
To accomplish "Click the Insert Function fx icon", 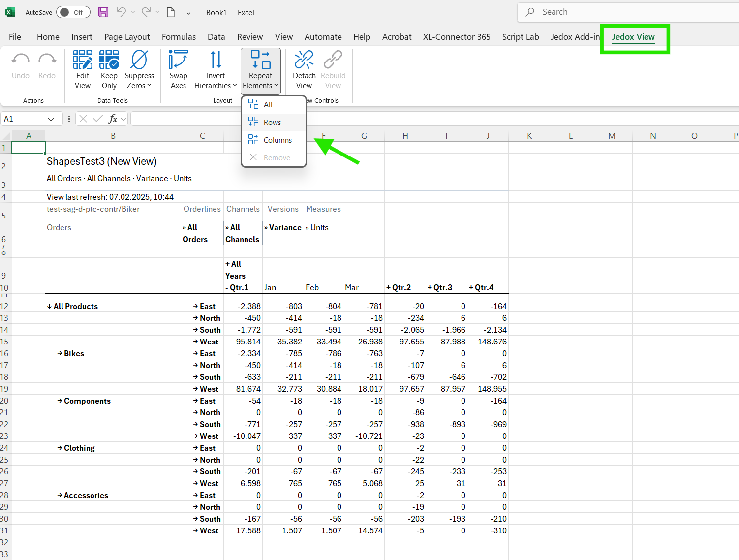I will (x=113, y=119).
